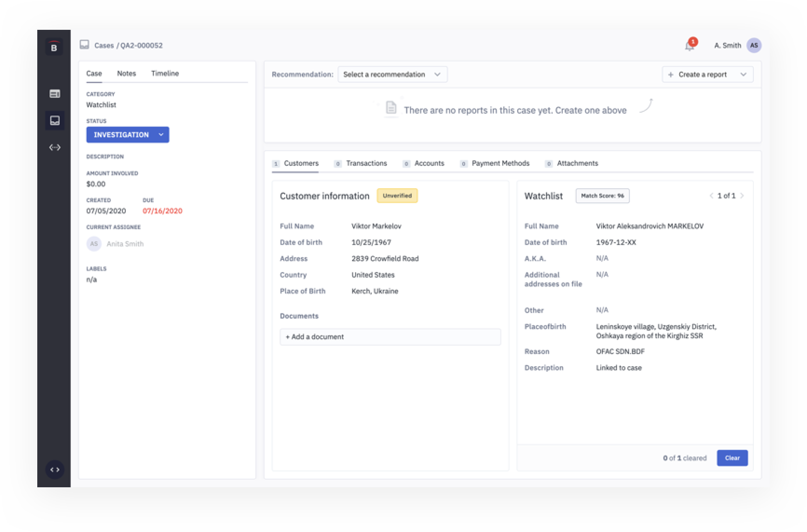This screenshot has height=532, width=807.
Task: Select the Payment Methods tab
Action: click(495, 164)
